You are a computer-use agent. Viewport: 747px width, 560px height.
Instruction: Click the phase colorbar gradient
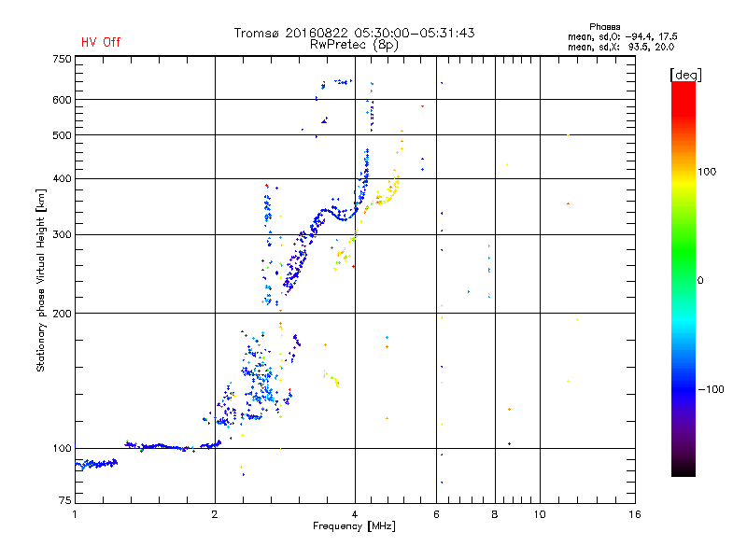(x=684, y=278)
